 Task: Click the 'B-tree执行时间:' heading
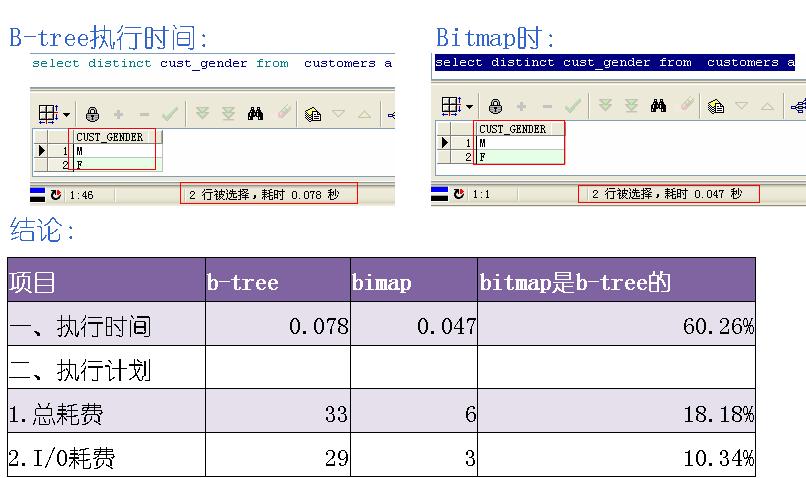[x=108, y=38]
